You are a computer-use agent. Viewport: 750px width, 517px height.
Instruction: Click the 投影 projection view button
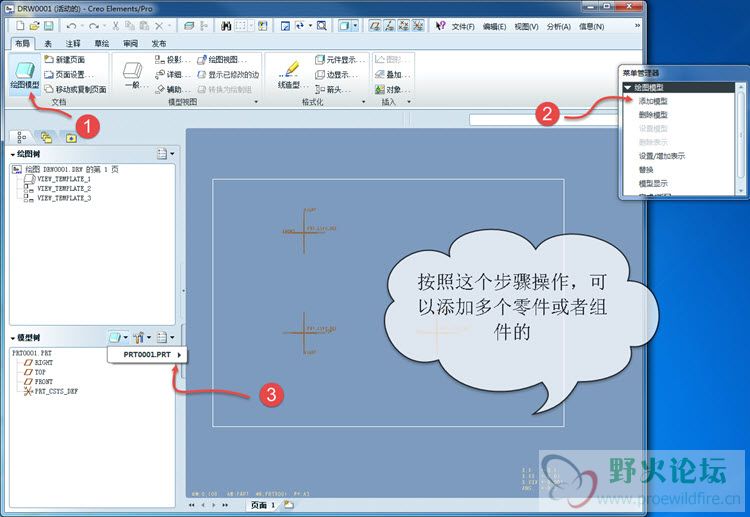173,60
